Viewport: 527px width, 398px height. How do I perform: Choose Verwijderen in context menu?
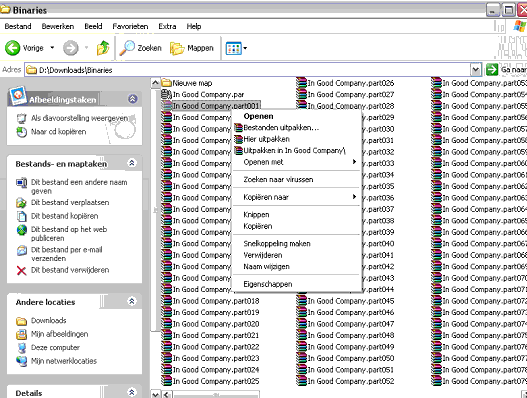(x=297, y=255)
